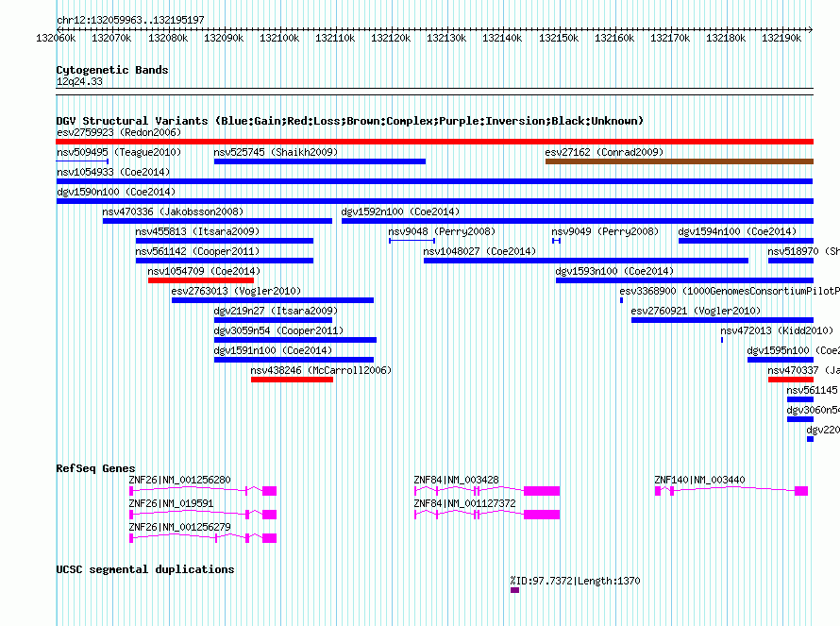Select the nsv9048 (Perry2008) variant label
The width and height of the screenshot is (840, 626).
pos(442,231)
